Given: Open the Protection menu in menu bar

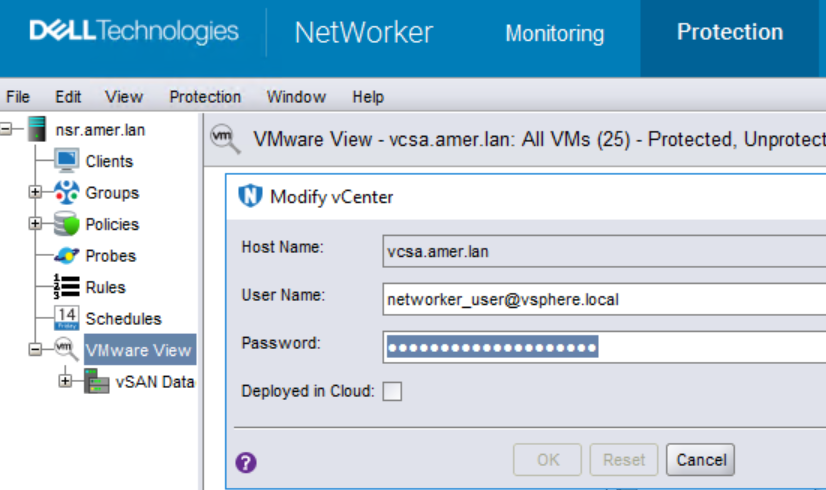Looking at the screenshot, I should pyautogui.click(x=205, y=97).
